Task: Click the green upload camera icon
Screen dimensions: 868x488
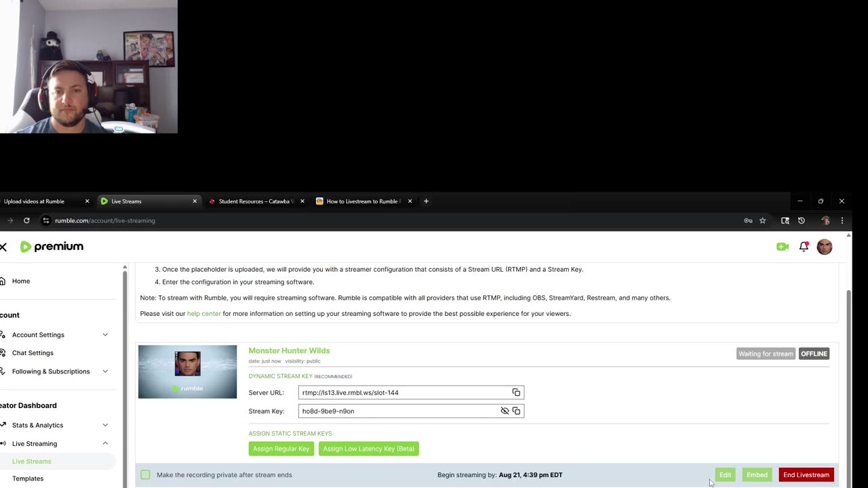Action: pyautogui.click(x=783, y=247)
